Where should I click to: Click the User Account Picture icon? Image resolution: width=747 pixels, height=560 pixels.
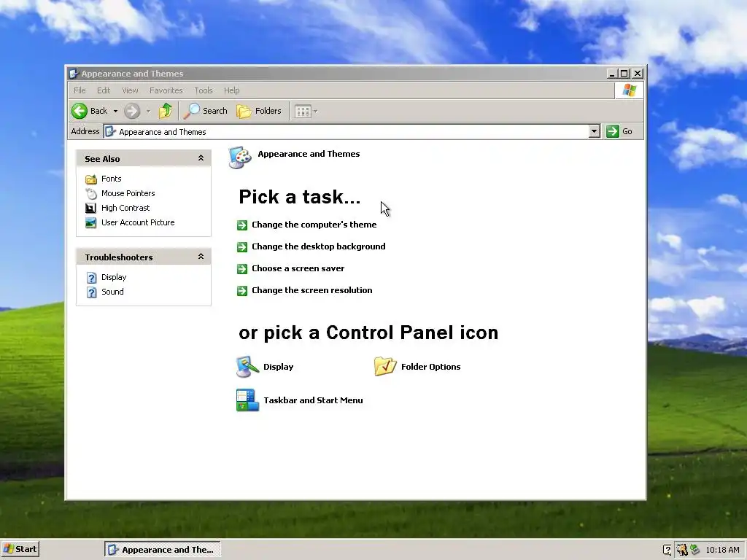[x=90, y=223]
